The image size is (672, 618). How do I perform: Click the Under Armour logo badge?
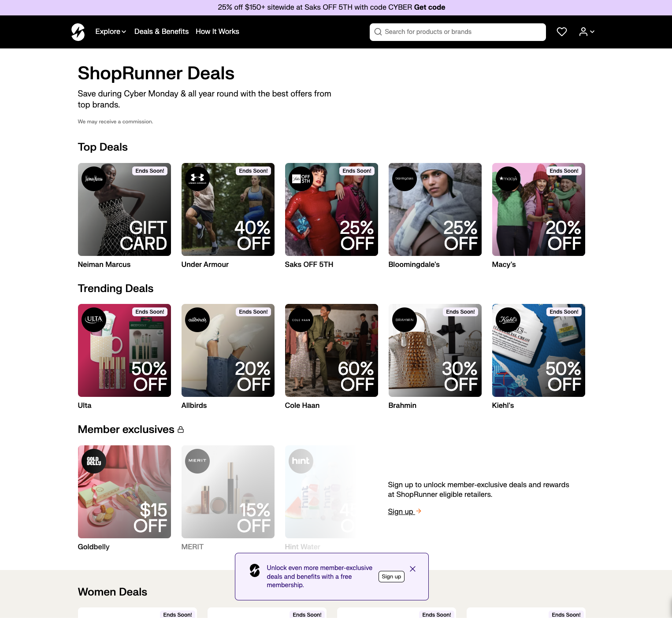(x=197, y=179)
